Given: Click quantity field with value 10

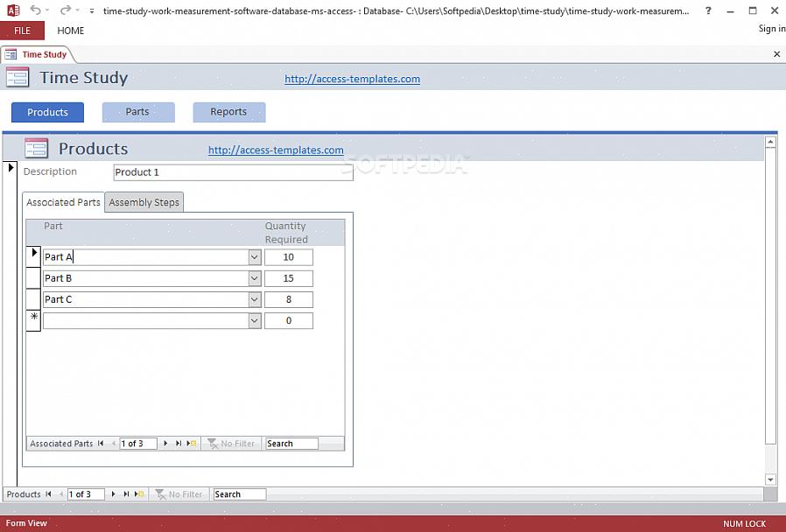Looking at the screenshot, I should pyautogui.click(x=289, y=257).
